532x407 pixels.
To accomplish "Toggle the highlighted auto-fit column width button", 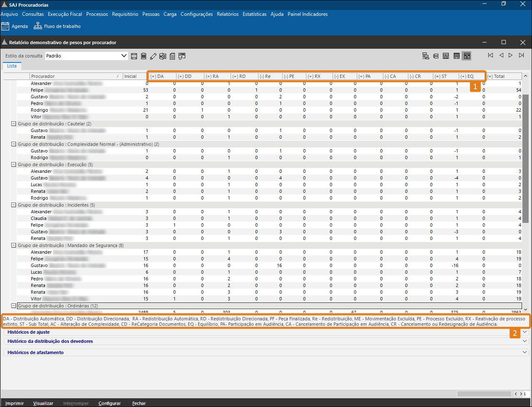I will [x=466, y=56].
